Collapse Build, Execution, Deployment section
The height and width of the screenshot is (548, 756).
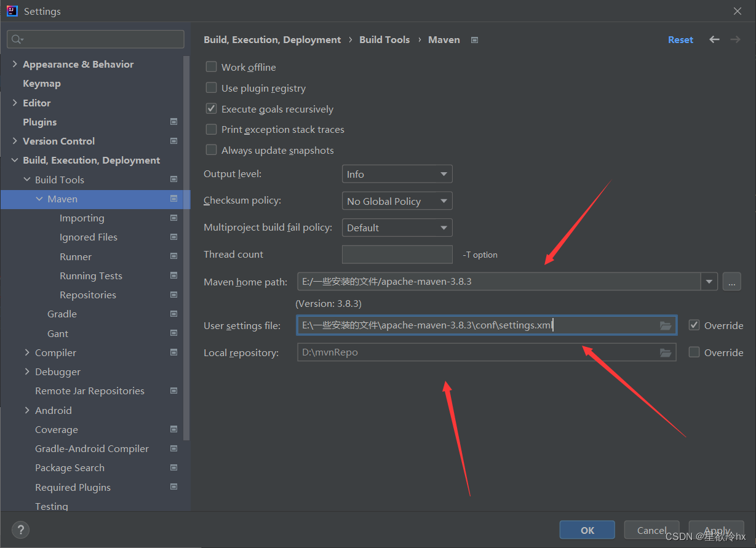point(15,160)
